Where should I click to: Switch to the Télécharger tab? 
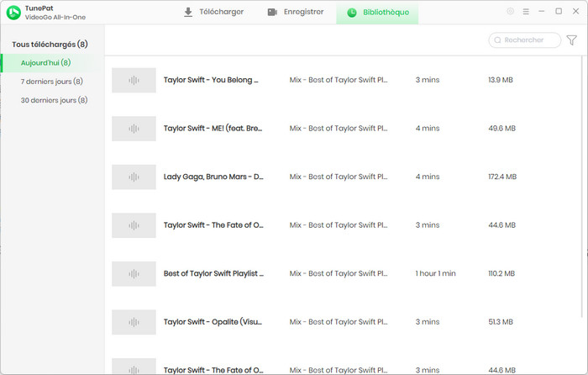213,12
